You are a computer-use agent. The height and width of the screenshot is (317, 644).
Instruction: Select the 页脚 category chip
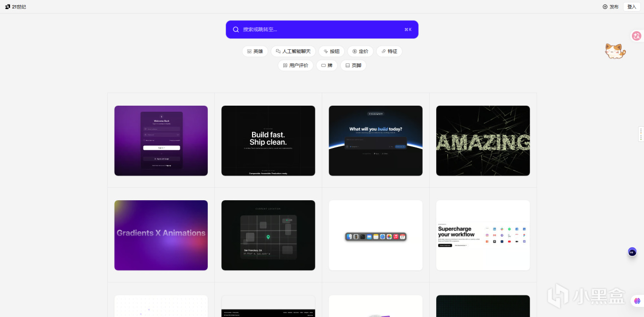click(x=353, y=65)
